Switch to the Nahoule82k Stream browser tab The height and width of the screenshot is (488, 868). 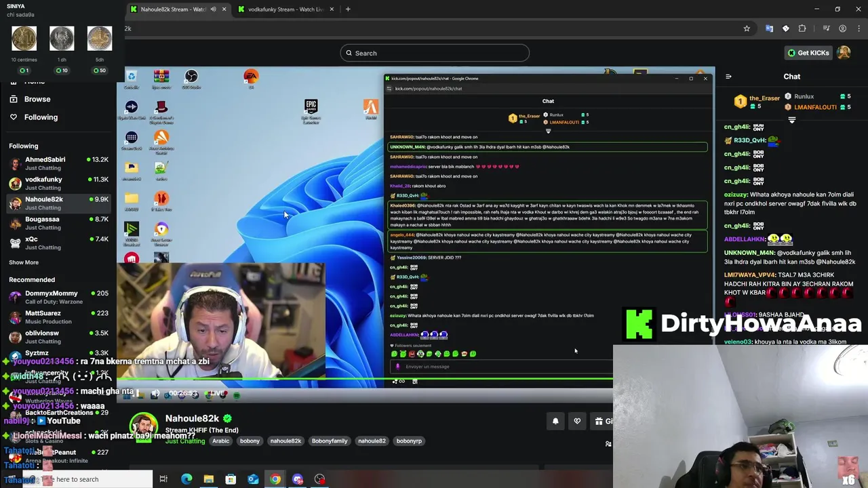pos(178,9)
